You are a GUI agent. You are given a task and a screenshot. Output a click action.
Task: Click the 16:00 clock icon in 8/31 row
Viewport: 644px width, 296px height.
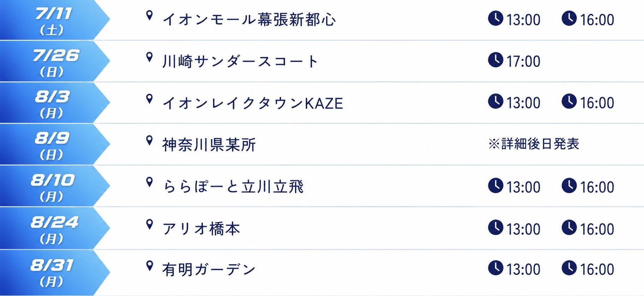pos(569,268)
